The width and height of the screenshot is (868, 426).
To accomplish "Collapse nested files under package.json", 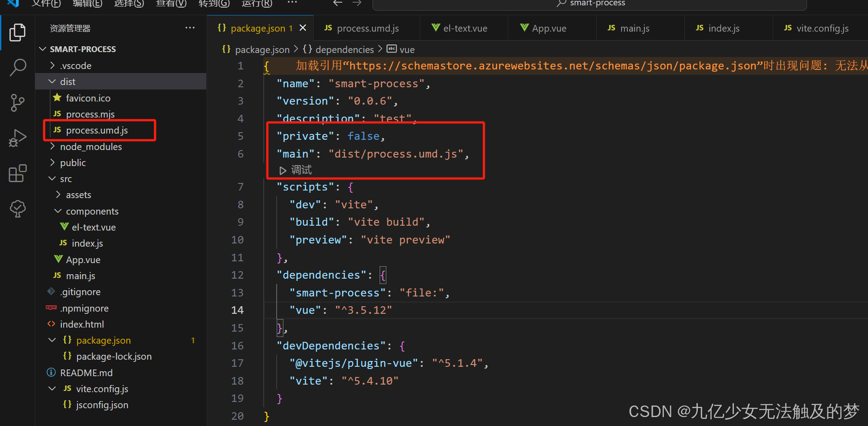I will tap(52, 340).
